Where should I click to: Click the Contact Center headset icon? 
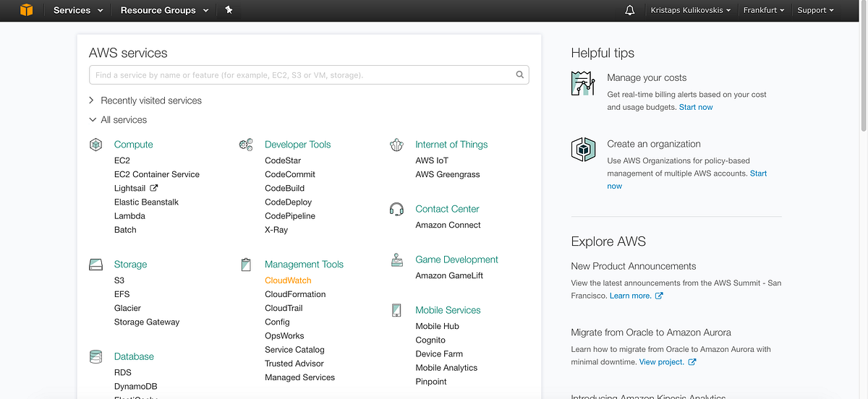pos(396,209)
